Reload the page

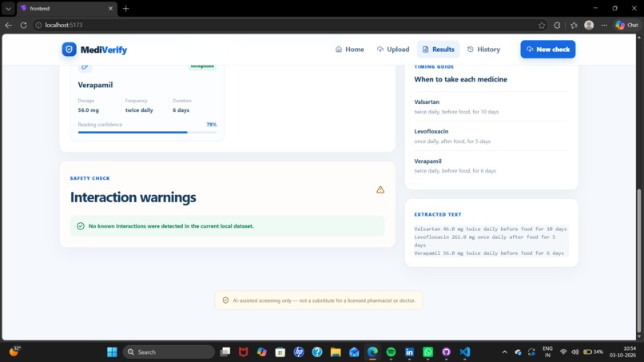tap(23, 25)
